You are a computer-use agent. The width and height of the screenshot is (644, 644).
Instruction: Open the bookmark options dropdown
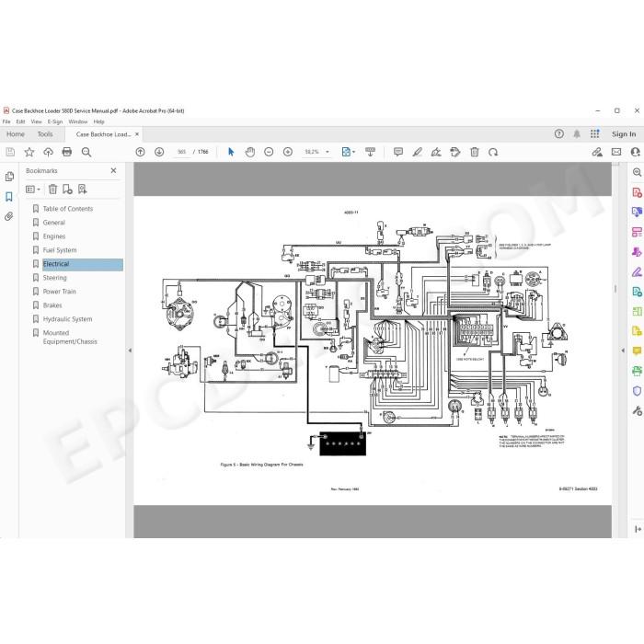tap(33, 189)
